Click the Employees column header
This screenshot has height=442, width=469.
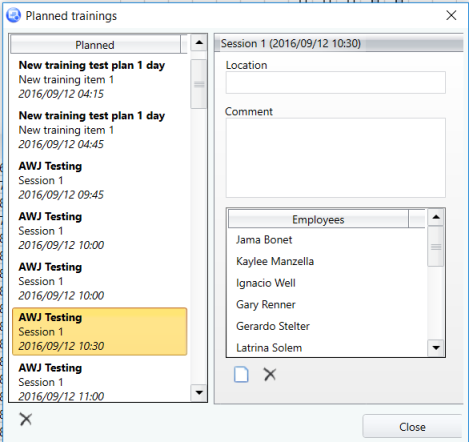(318, 219)
